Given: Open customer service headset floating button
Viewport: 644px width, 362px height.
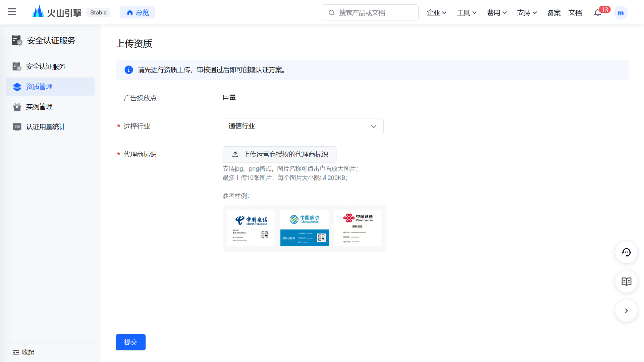Looking at the screenshot, I should pyautogui.click(x=626, y=252).
